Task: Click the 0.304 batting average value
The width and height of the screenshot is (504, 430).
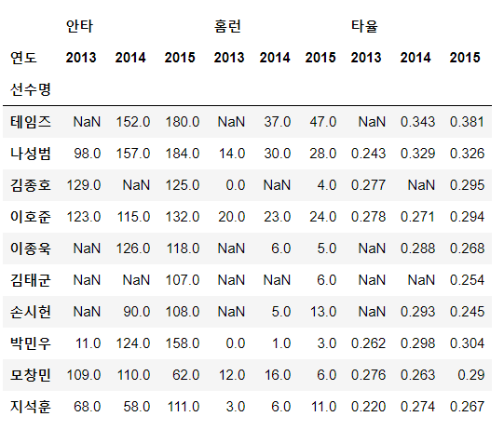Action: pyautogui.click(x=467, y=343)
